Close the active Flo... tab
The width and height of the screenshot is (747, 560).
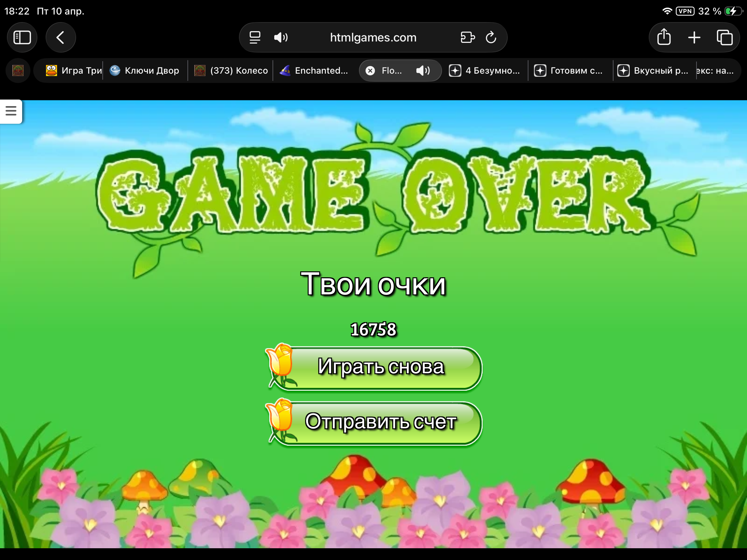370,71
